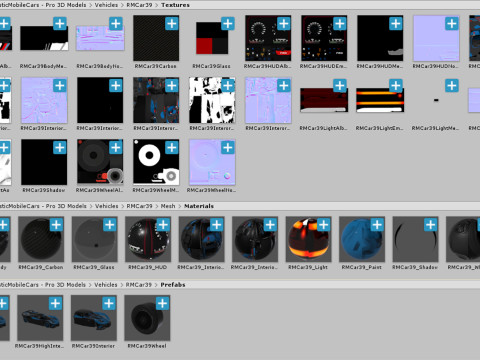Select the Prefabs breadcrumb folder
Image resolution: width=480 pixels, height=360 pixels.
pyautogui.click(x=173, y=285)
